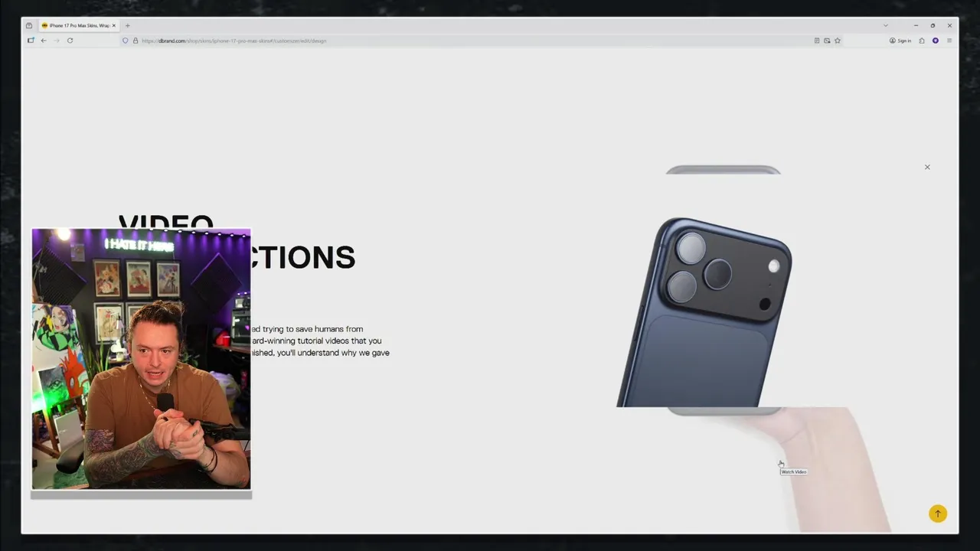Screen dimensions: 980x551
Task: Click the phone image to watch video
Action: [x=704, y=312]
